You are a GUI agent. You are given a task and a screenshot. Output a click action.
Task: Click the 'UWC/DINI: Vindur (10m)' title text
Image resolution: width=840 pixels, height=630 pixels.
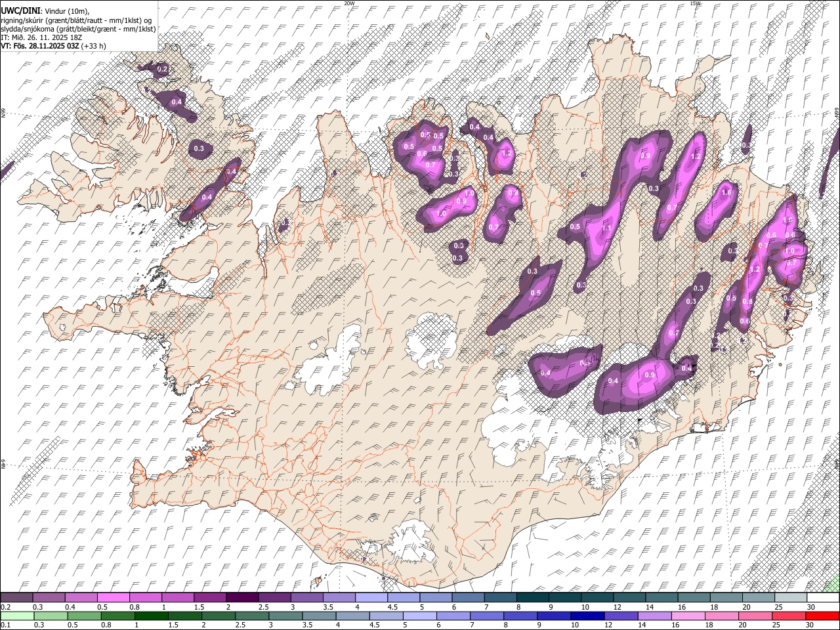45,11
